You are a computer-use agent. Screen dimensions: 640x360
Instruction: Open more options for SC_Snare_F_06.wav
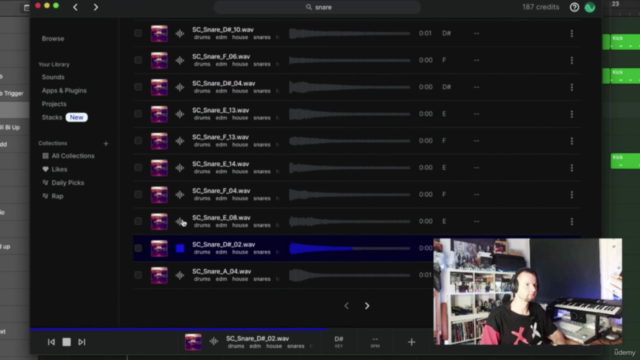[571, 60]
